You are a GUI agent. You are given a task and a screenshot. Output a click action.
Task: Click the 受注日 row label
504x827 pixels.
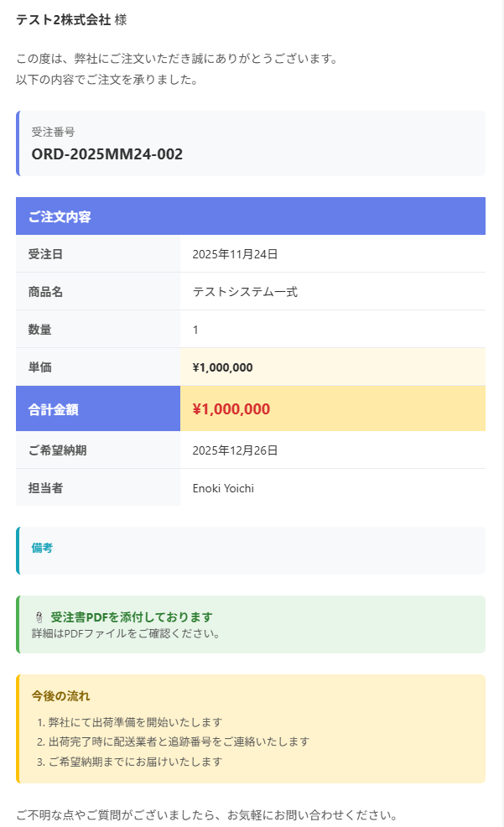(x=45, y=254)
